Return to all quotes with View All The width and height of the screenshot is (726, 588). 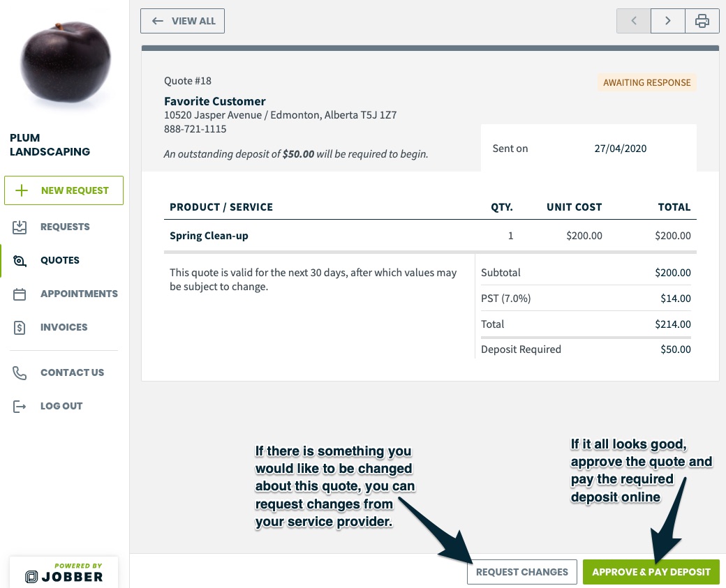[x=182, y=21]
